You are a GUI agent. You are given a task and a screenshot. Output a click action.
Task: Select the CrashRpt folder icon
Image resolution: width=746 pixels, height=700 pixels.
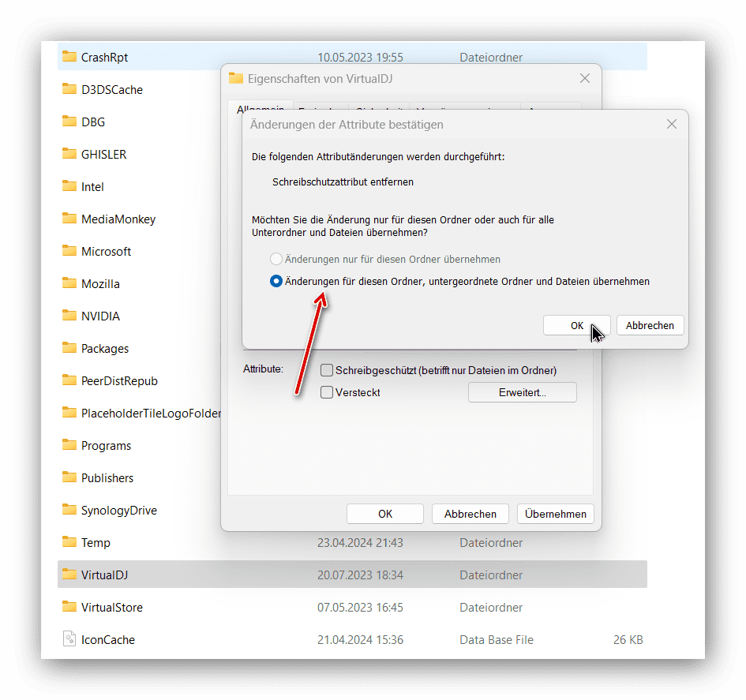pyautogui.click(x=69, y=57)
